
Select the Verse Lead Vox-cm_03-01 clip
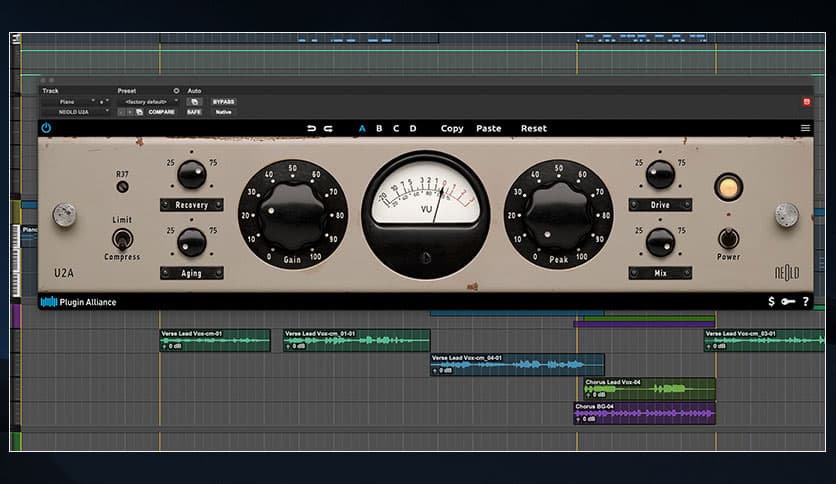pyautogui.click(x=765, y=340)
